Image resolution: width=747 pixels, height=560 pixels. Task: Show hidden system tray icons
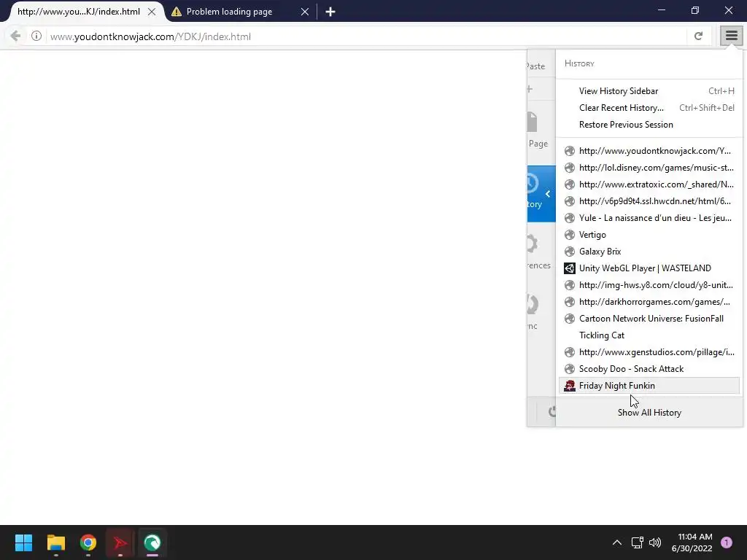617,542
